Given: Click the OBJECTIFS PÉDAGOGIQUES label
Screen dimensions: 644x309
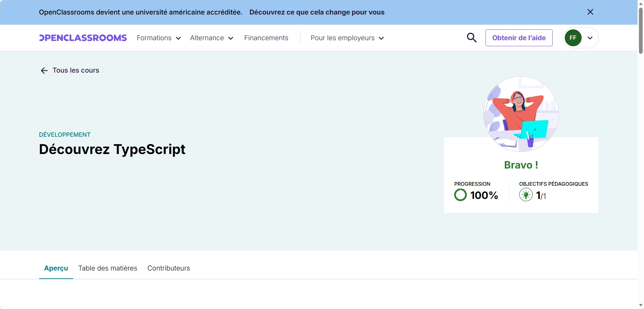Looking at the screenshot, I should [554, 184].
